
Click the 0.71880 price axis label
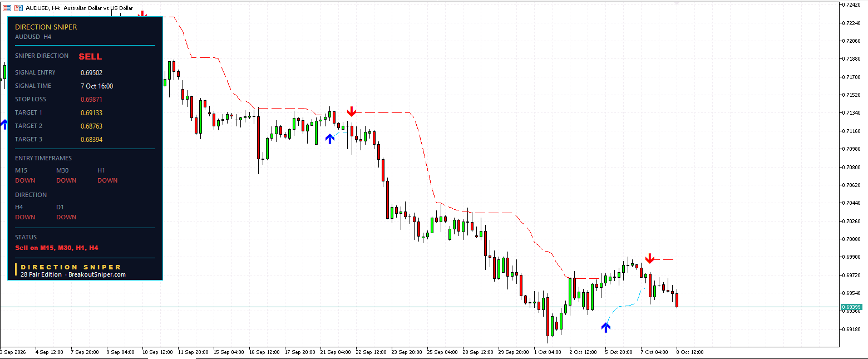[852, 58]
